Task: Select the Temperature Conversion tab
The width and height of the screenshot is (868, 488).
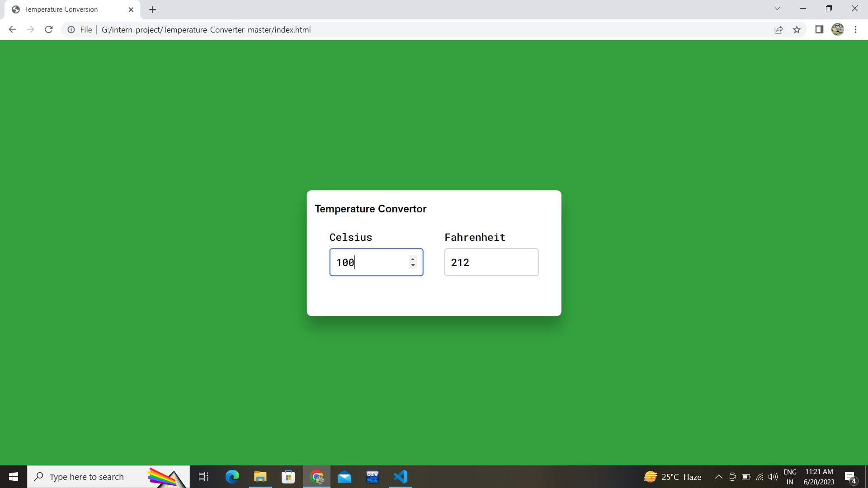Action: (61, 9)
